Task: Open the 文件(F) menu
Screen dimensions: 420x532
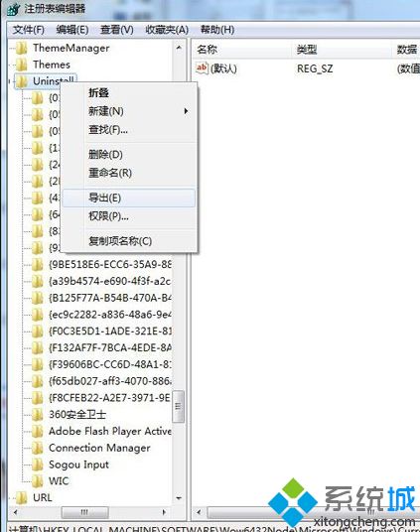Action: [29, 30]
